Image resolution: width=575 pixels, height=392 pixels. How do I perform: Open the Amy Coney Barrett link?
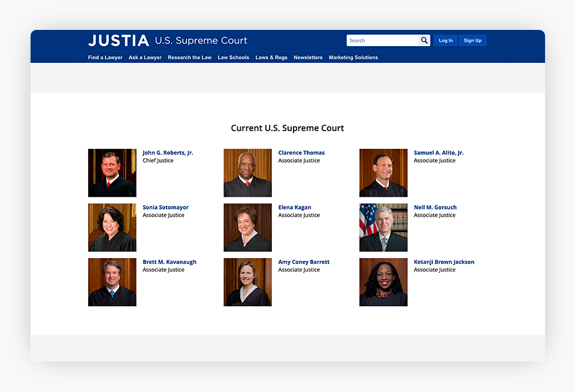coord(304,262)
